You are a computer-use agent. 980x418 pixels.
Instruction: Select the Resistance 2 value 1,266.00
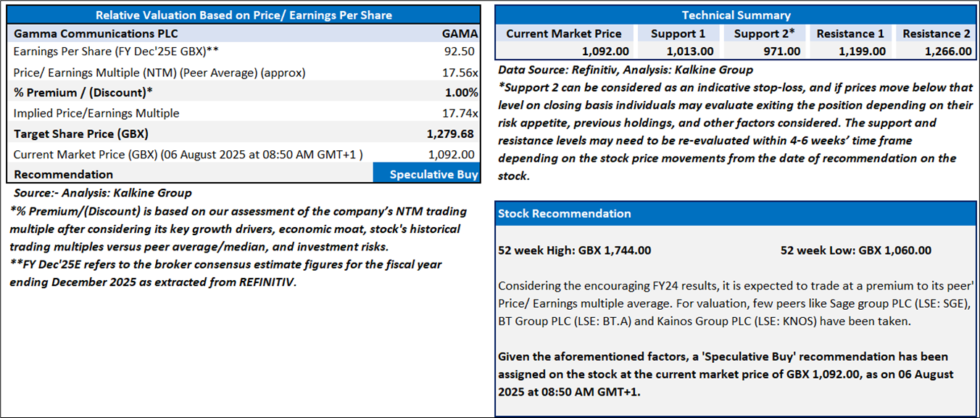click(947, 52)
